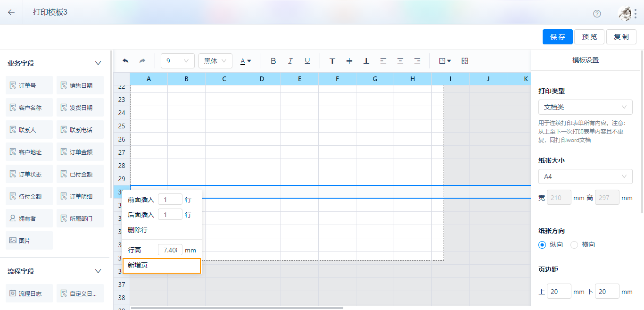Edit the 行高 value field
The width and height of the screenshot is (644, 310).
coord(170,250)
